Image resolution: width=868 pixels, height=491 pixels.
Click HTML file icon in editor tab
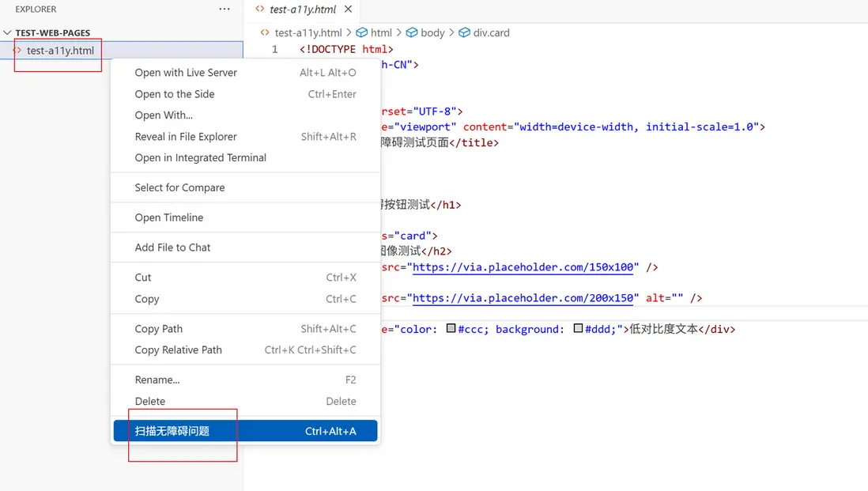tap(260, 9)
